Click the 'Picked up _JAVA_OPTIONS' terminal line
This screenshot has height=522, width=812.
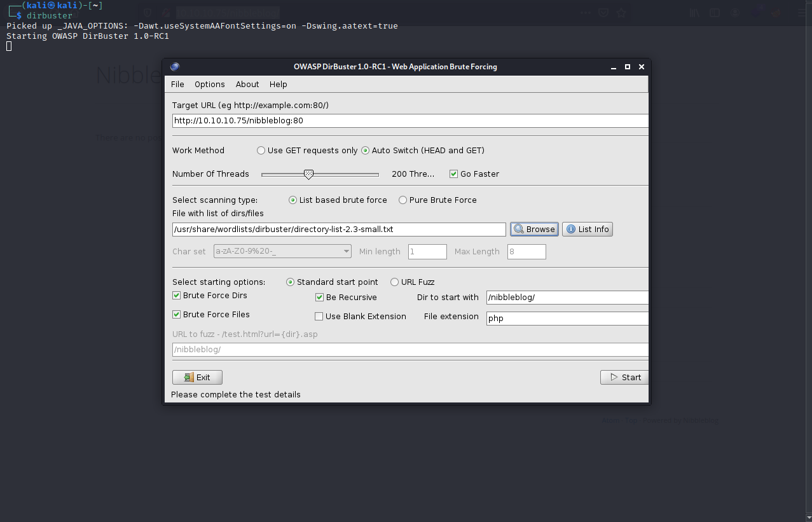click(x=202, y=26)
